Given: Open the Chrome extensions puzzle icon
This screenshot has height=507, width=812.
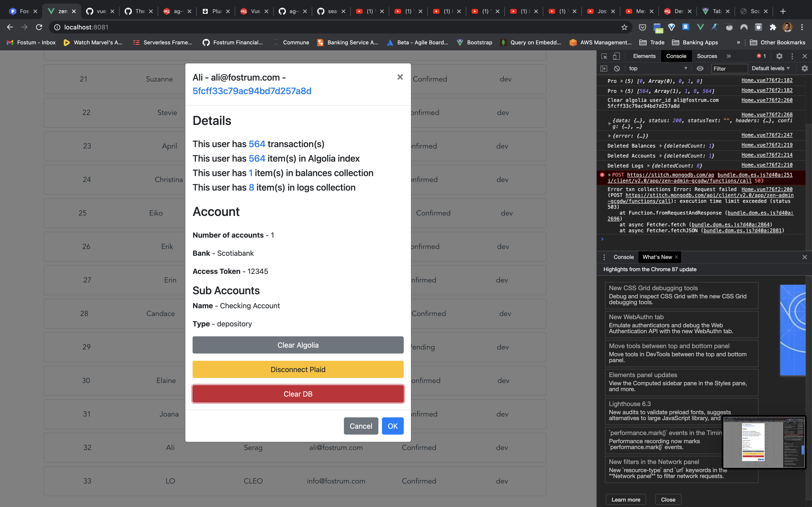Looking at the screenshot, I should tap(773, 27).
